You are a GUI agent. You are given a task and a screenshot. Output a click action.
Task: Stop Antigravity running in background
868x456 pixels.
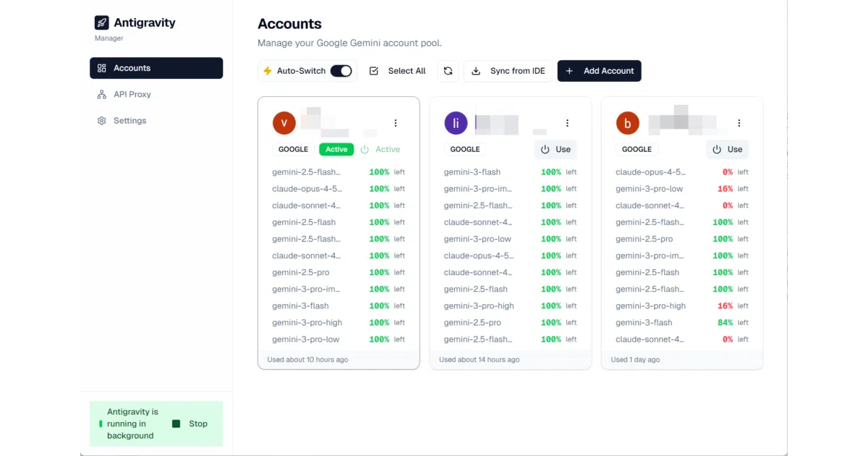[190, 423]
